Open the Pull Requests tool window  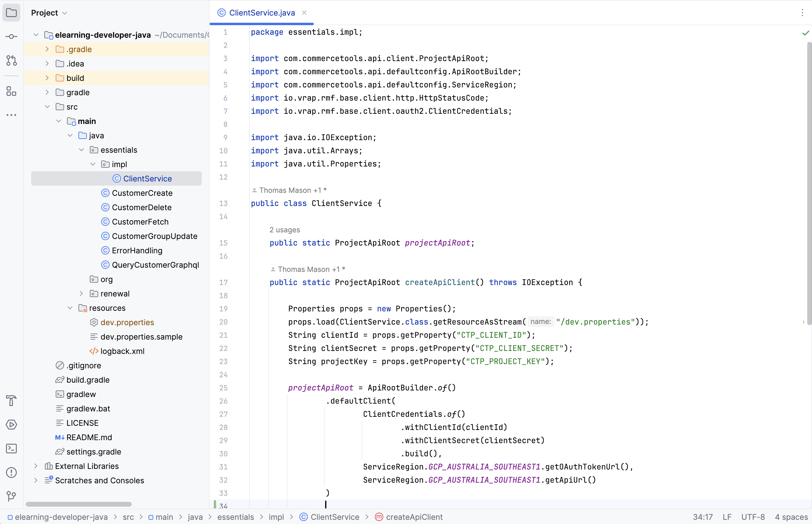coord(11,60)
